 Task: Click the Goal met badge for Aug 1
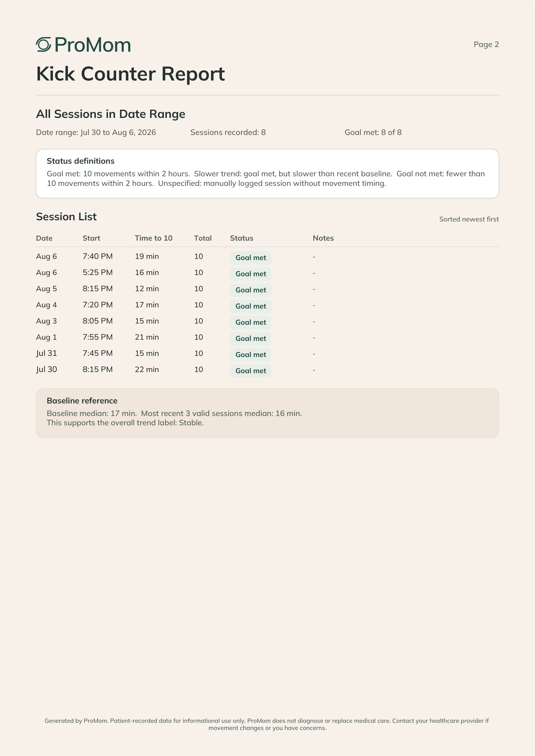point(250,338)
